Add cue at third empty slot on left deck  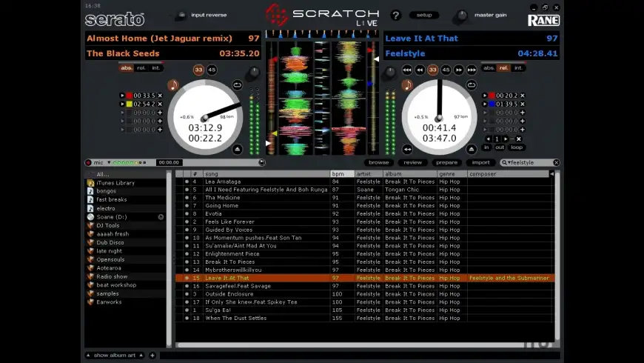(160, 130)
